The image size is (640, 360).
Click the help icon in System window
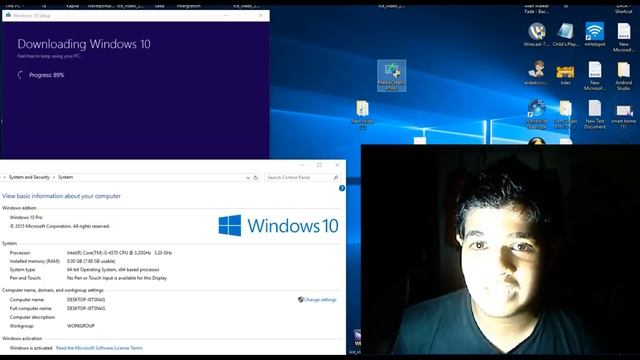(x=342, y=188)
